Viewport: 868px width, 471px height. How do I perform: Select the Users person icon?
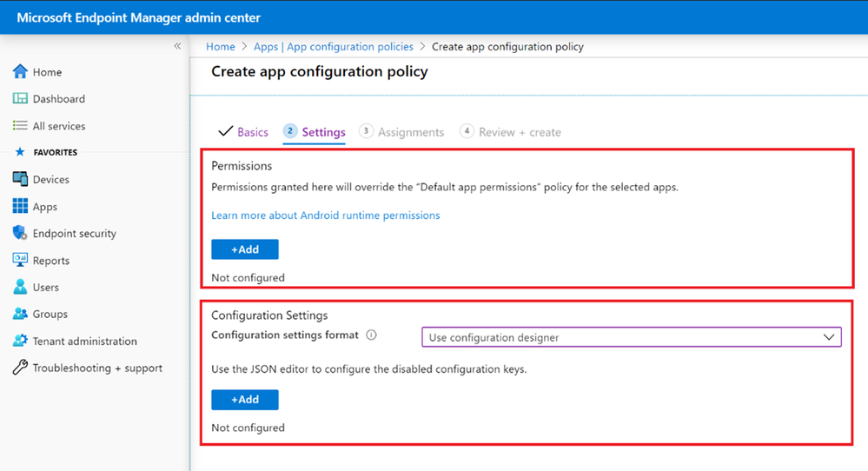click(20, 287)
